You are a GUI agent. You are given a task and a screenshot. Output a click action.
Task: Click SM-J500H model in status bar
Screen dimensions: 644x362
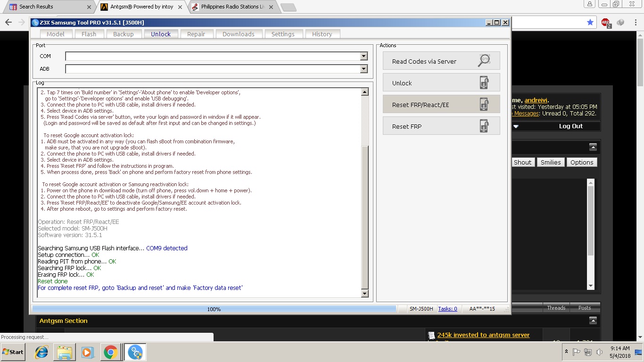pos(421,309)
